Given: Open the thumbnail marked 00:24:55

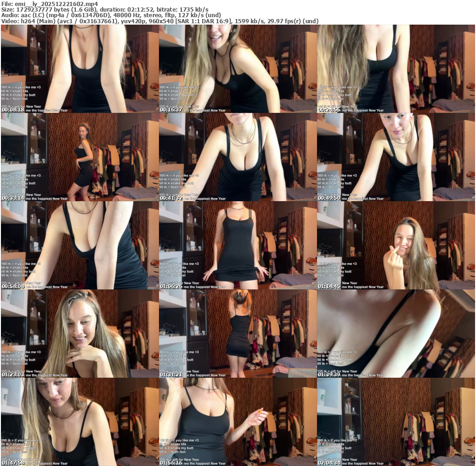Looking at the screenshot, I should tap(396, 69).
